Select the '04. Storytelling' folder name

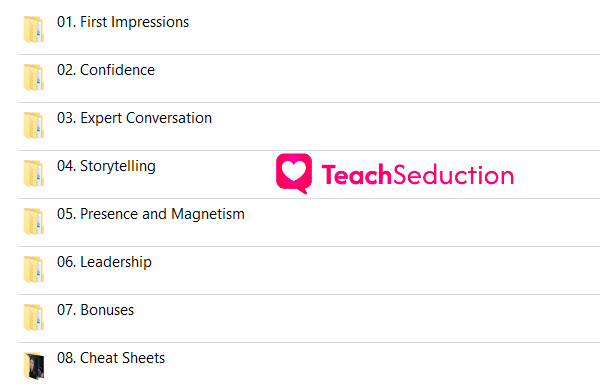tap(106, 166)
